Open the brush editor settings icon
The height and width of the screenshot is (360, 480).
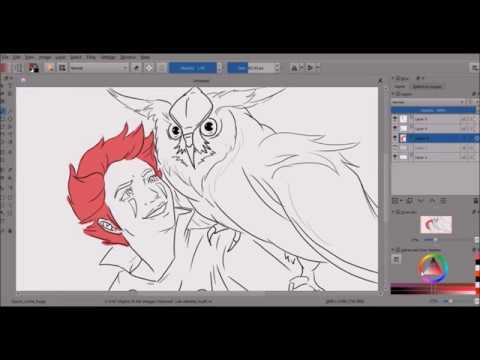[x=51, y=68]
